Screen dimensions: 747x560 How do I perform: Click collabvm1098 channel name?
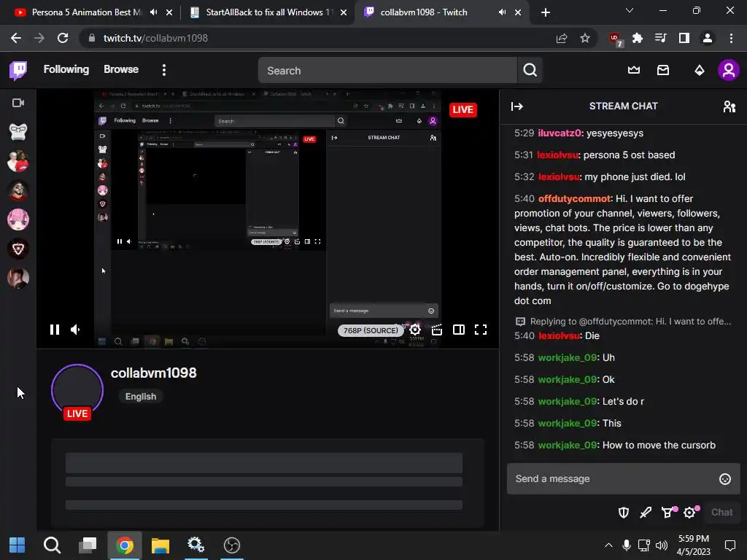[x=153, y=373]
